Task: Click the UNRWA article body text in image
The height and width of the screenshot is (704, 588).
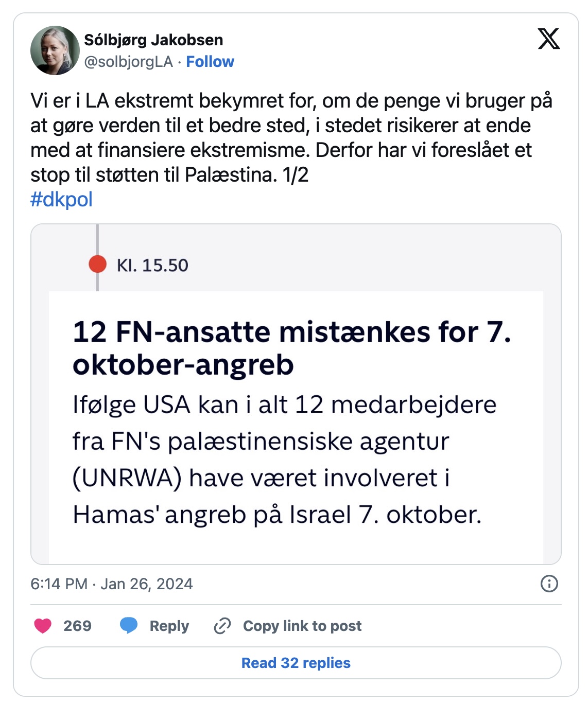Action: (x=284, y=460)
